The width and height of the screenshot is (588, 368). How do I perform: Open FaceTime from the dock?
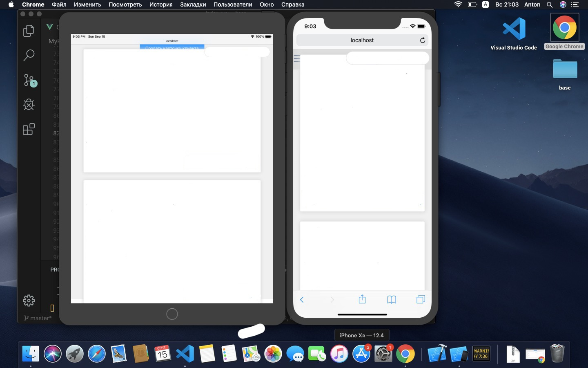(x=317, y=354)
